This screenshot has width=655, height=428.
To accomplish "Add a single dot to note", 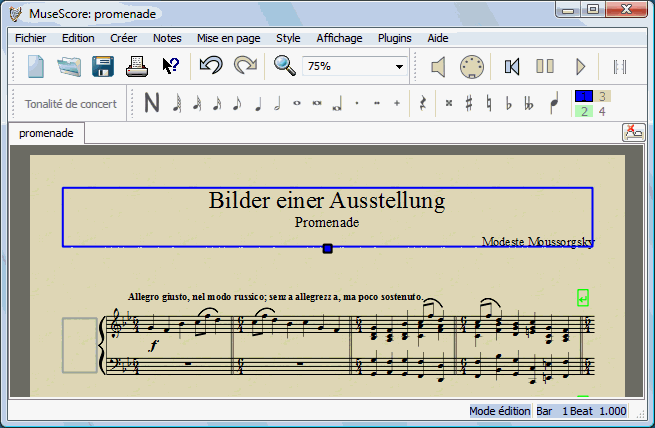I will coord(357,103).
